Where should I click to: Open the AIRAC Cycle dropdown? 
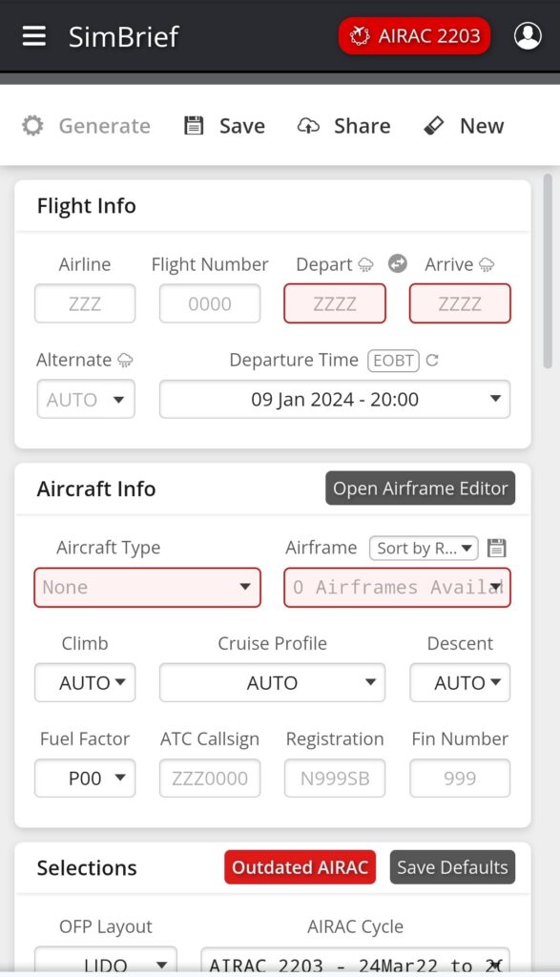point(355,960)
